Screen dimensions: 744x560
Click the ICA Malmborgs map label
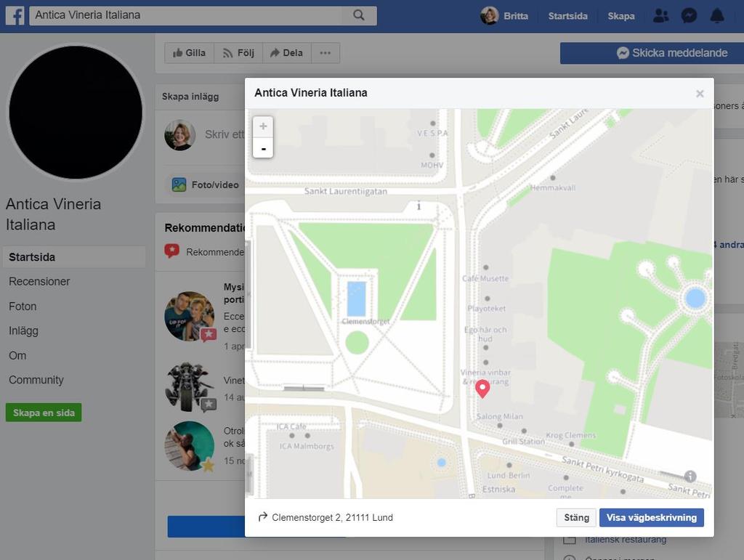point(307,446)
